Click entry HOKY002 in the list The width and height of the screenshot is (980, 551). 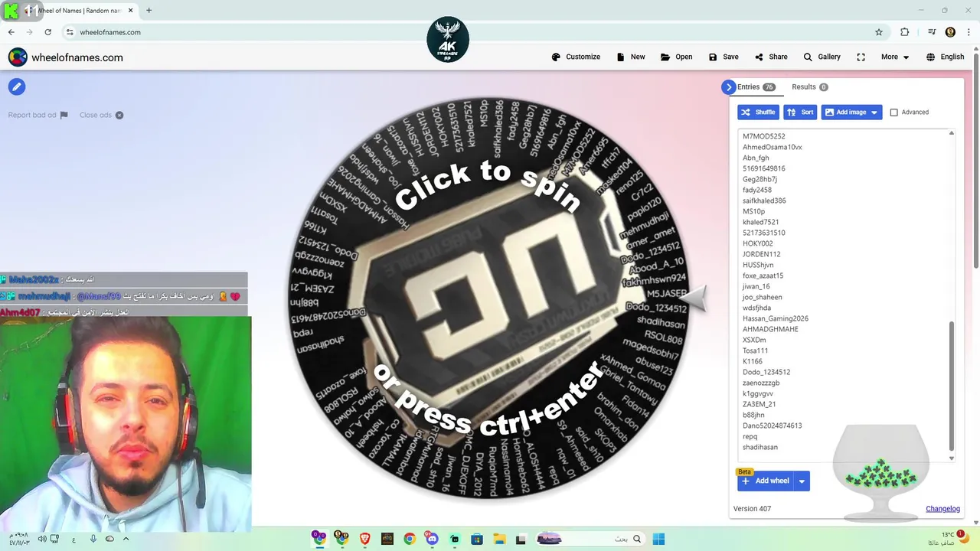pos(757,243)
